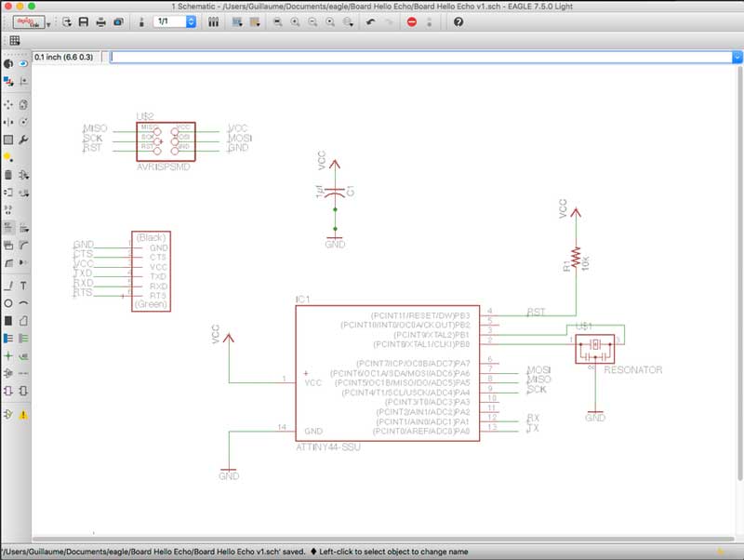
Task: Select the Net tool
Action: point(23,339)
